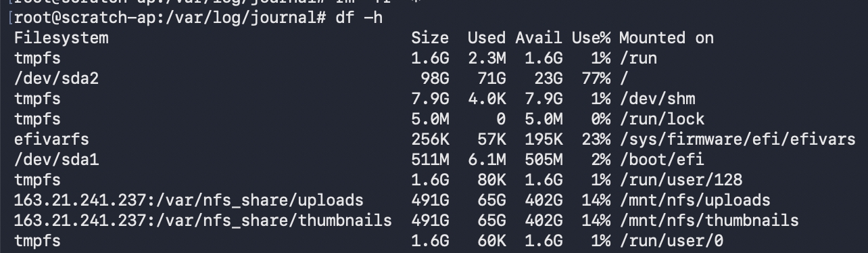868x253 pixels.
Task: Click the 163.21.241.237:/var/nfs_share/thumbnails entry
Action: 203,221
